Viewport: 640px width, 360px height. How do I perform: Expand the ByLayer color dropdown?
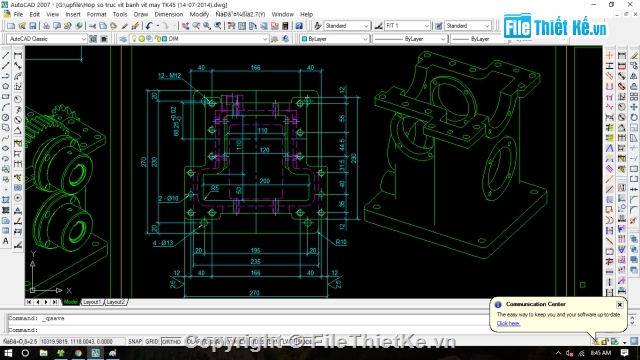(x=365, y=39)
